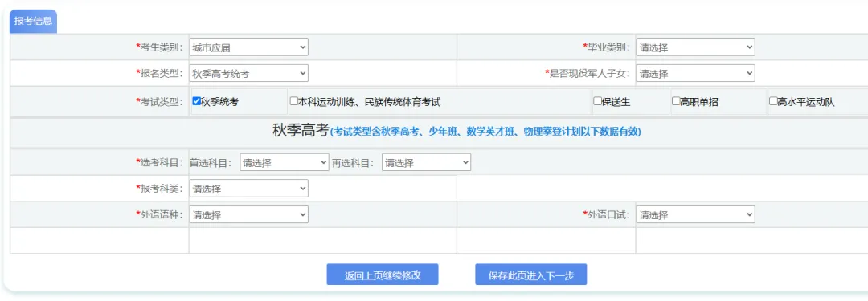Click the 外语口试 field label
This screenshot has width=868, height=301.
point(606,214)
